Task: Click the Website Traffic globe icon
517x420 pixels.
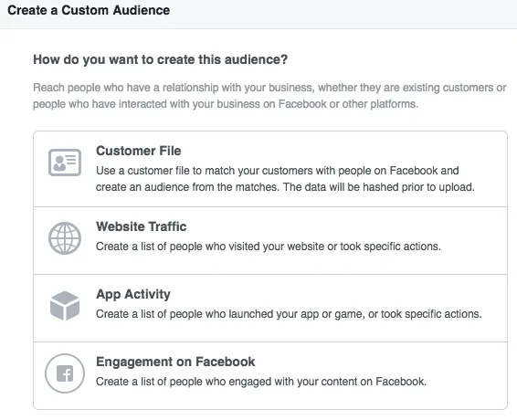Action: (65, 238)
